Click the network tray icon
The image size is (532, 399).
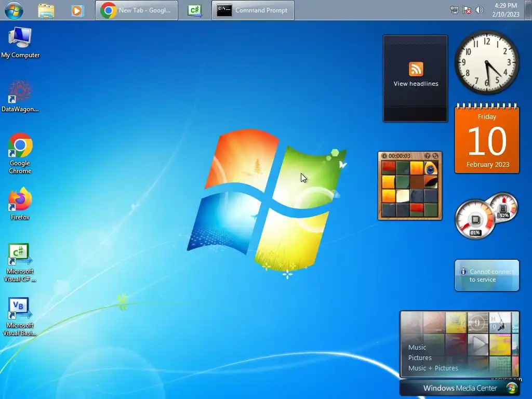[x=454, y=10]
